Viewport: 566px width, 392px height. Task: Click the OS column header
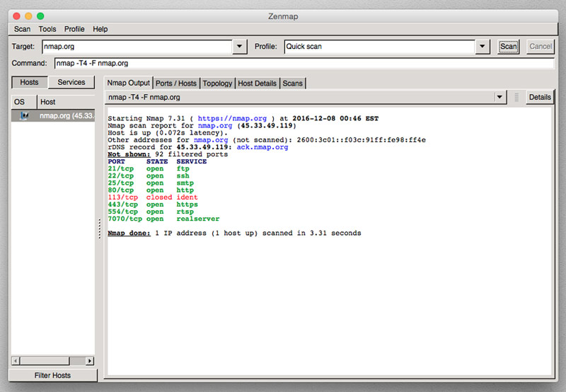pyautogui.click(x=24, y=102)
